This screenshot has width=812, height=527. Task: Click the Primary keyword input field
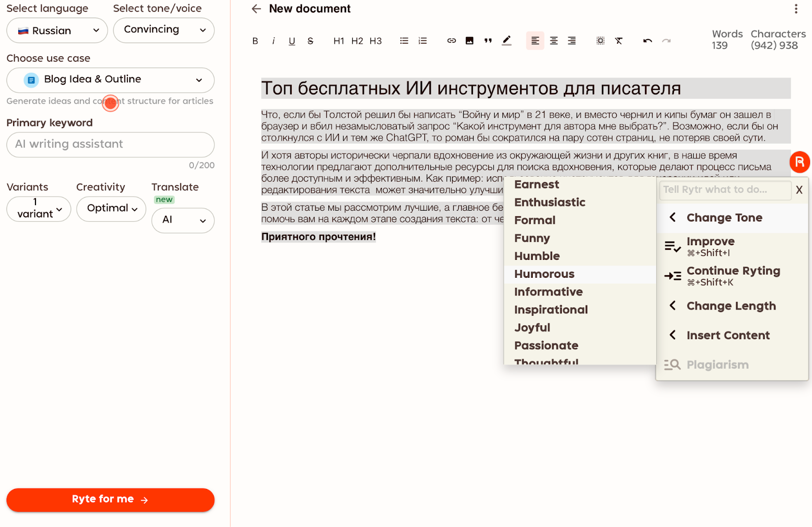point(110,144)
